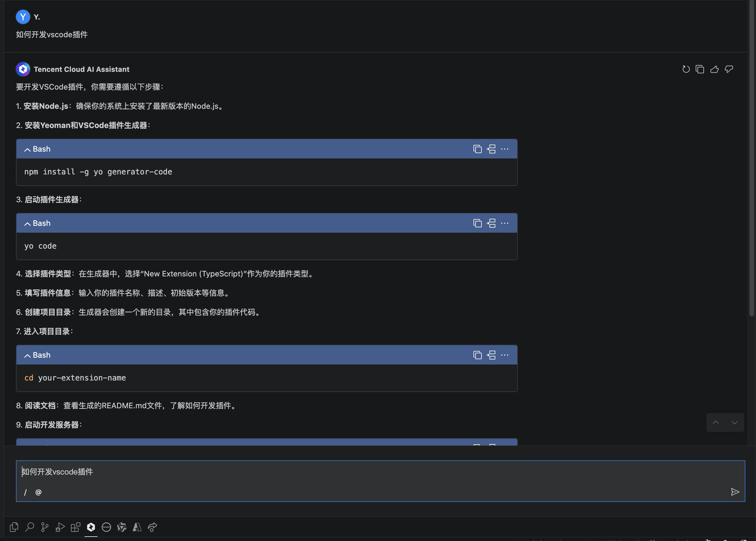756x541 pixels.
Task: Copy the cd your-extension-name block
Action: pyautogui.click(x=478, y=355)
